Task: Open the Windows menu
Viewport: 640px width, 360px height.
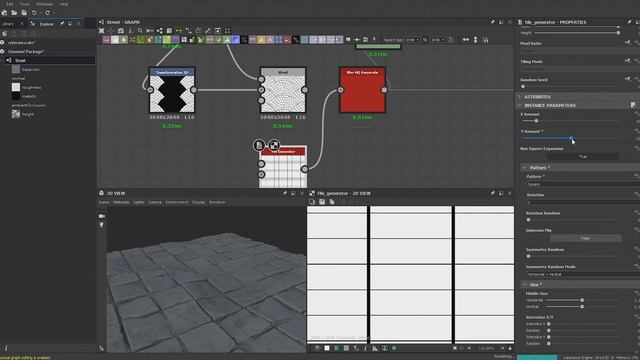Action: (44, 4)
